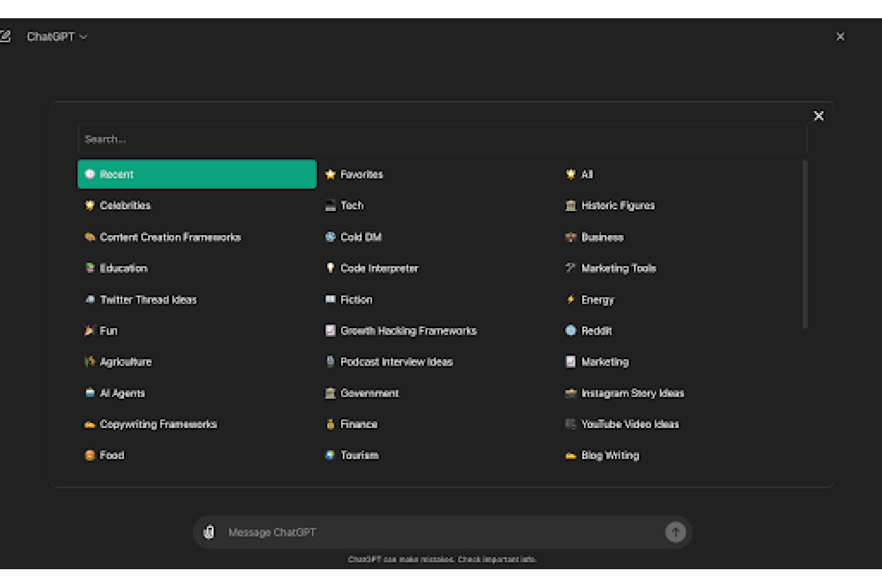Open Content Creation Frameworks
Screen dimensions: 882x588
[163, 237]
